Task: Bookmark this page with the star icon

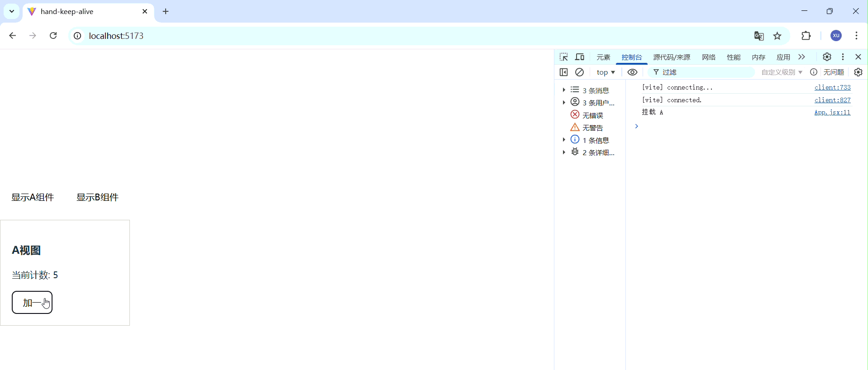Action: coord(777,36)
